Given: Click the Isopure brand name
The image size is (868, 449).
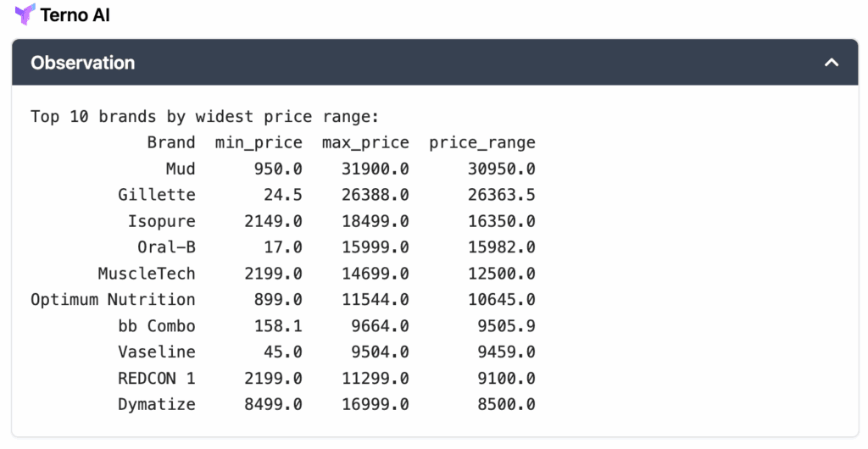Looking at the screenshot, I should (x=161, y=221).
